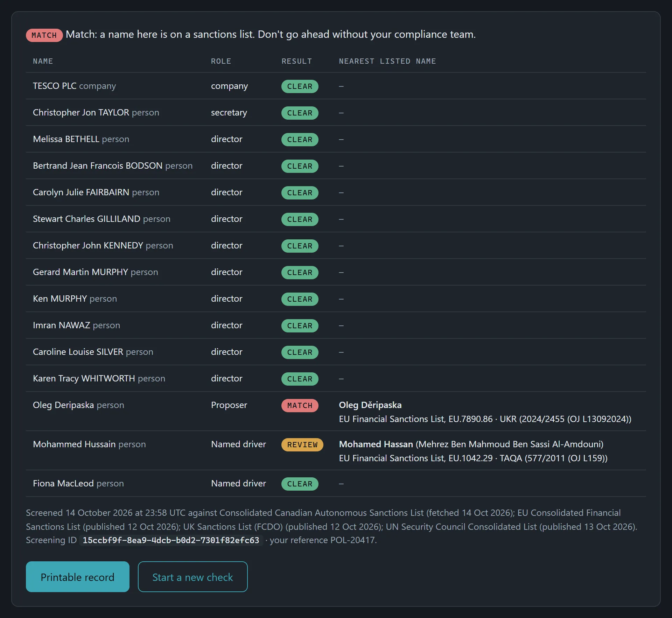
Task: Select the screening ID code text
Action: click(x=171, y=540)
